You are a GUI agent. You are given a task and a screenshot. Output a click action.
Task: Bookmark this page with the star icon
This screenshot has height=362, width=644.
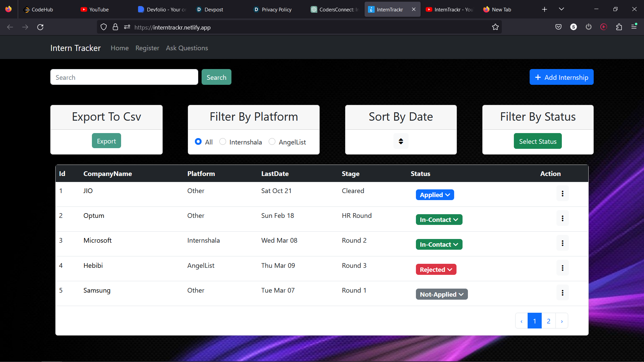click(x=495, y=27)
